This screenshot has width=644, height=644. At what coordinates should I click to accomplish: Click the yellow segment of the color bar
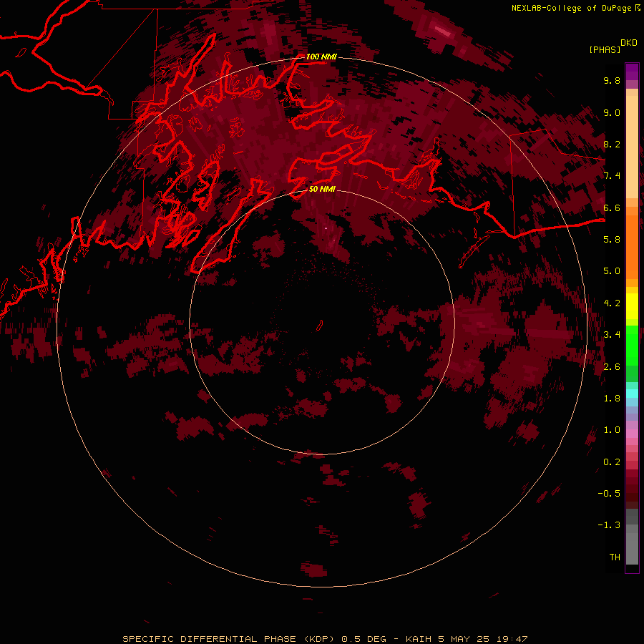point(632,306)
